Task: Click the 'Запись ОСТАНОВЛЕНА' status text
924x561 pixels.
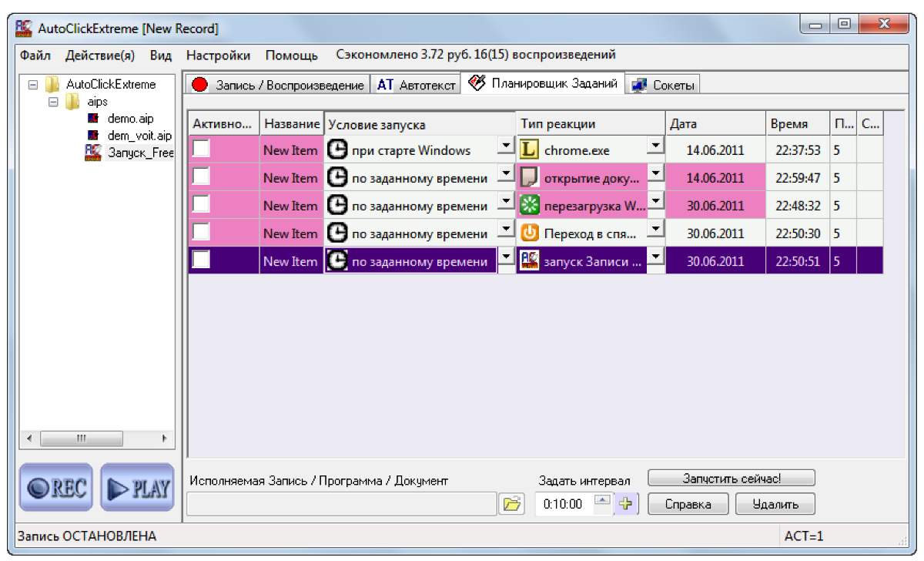Action: pos(86,536)
